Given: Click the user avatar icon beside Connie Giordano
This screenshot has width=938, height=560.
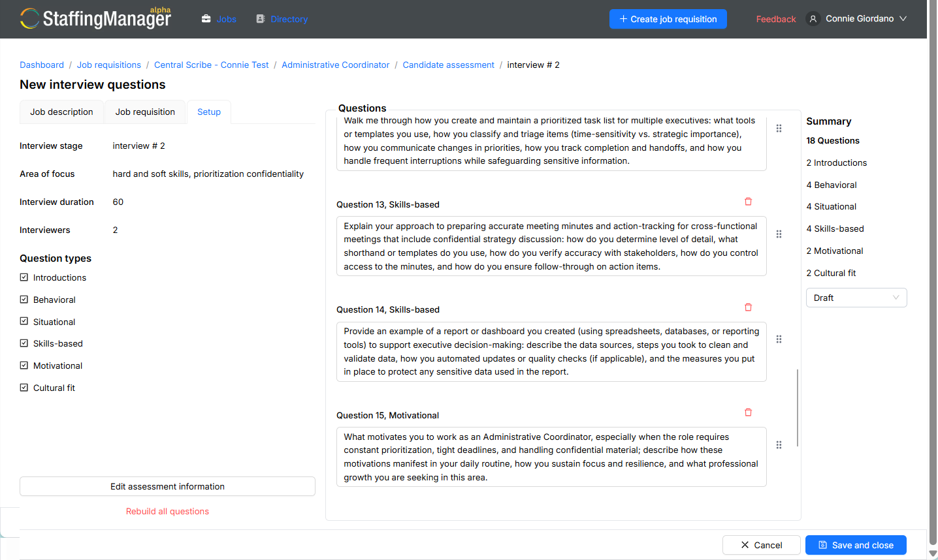Looking at the screenshot, I should tap(813, 19).
